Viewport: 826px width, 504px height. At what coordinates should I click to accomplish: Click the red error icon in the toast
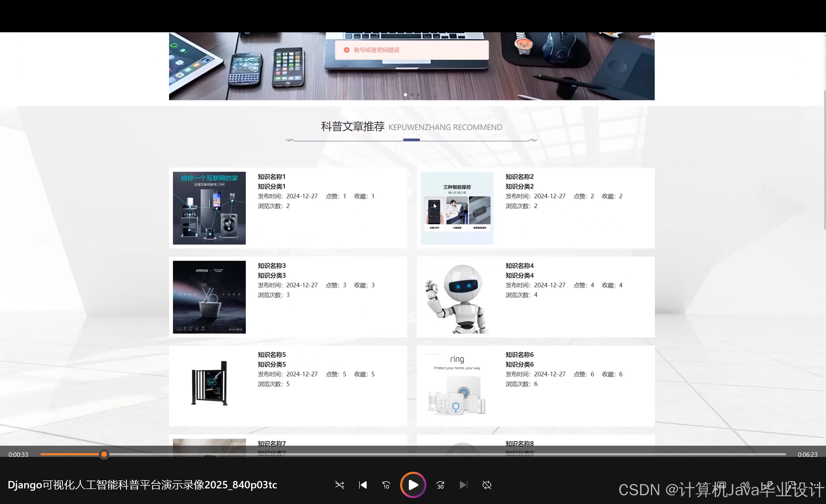point(347,50)
